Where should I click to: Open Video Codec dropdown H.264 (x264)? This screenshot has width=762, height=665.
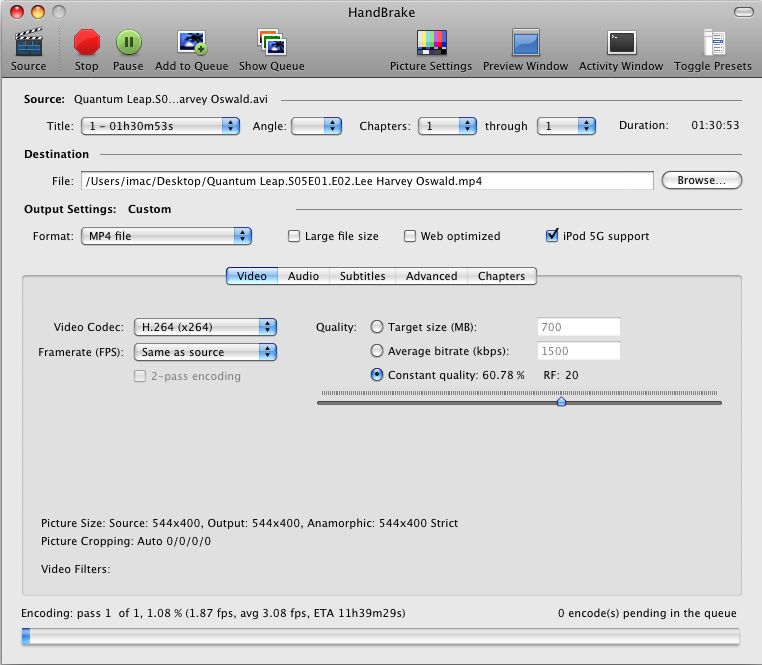pos(205,327)
